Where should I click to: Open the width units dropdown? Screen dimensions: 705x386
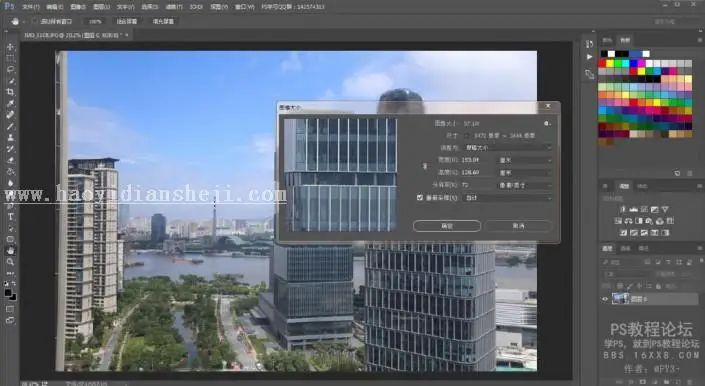click(525, 160)
